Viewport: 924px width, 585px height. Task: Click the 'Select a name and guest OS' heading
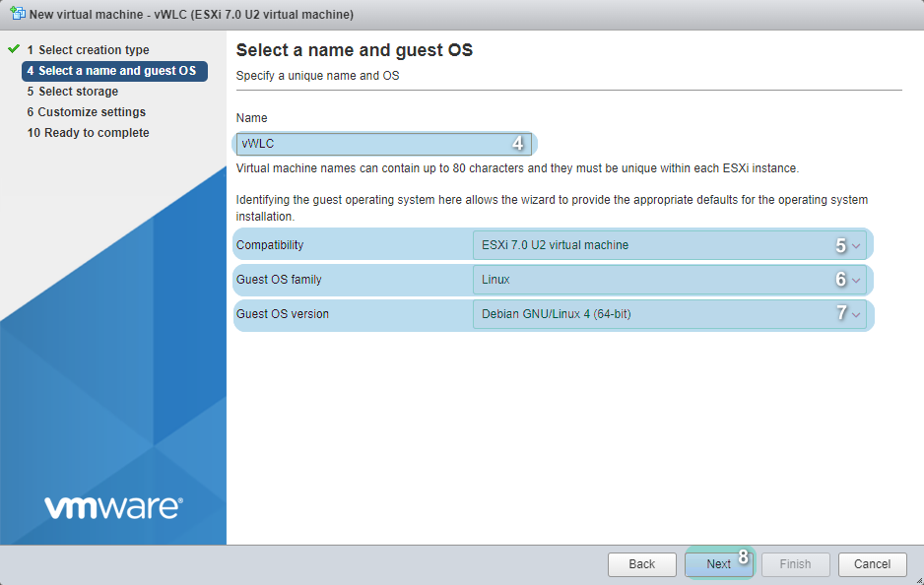355,50
